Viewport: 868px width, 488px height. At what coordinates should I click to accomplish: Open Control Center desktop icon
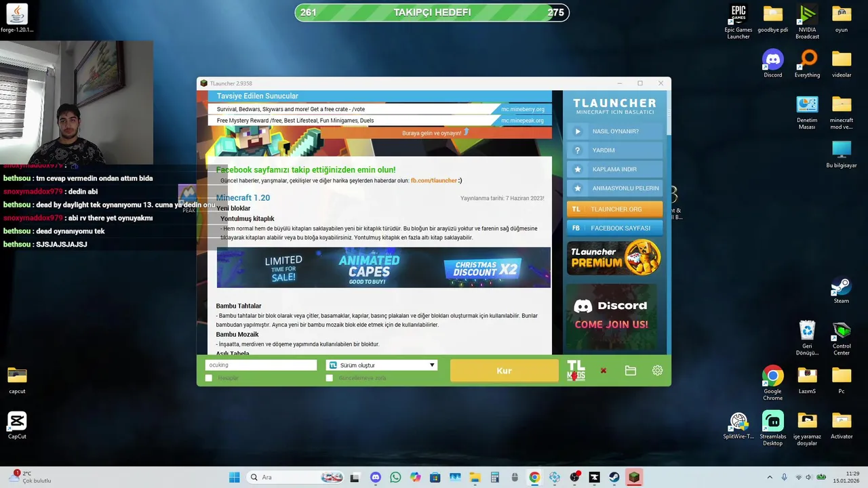[842, 338]
